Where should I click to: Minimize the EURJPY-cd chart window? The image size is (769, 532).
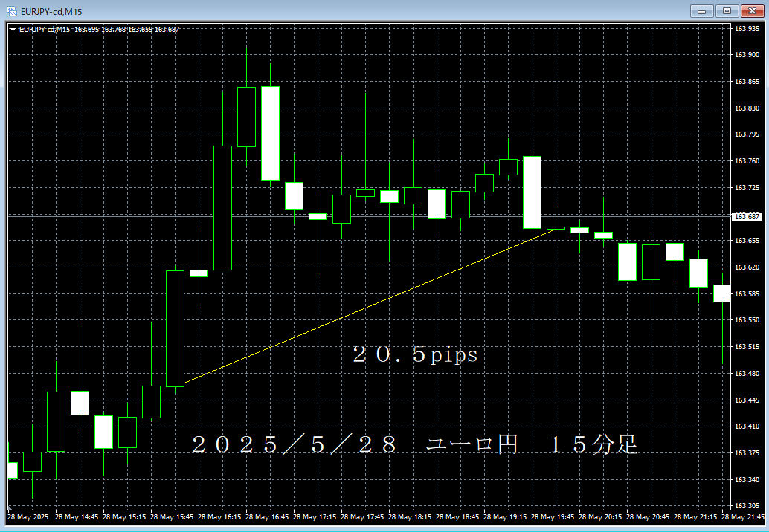[x=702, y=10]
